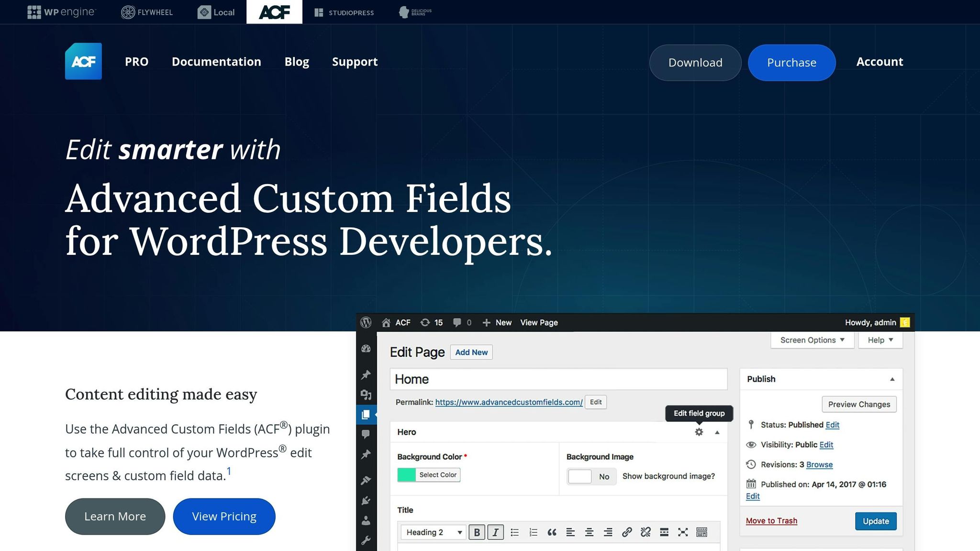
Task: Select the active ACF brand tab
Action: coord(274,12)
